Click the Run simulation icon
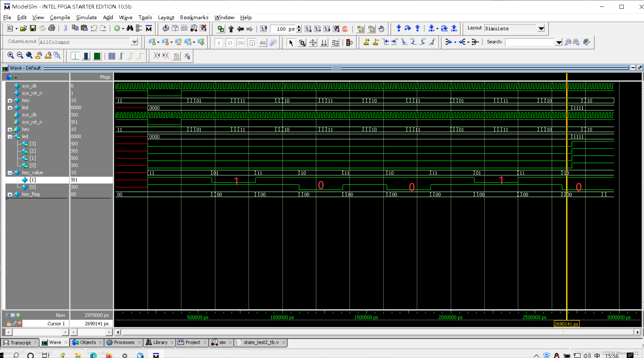644x358 pixels. tap(308, 29)
